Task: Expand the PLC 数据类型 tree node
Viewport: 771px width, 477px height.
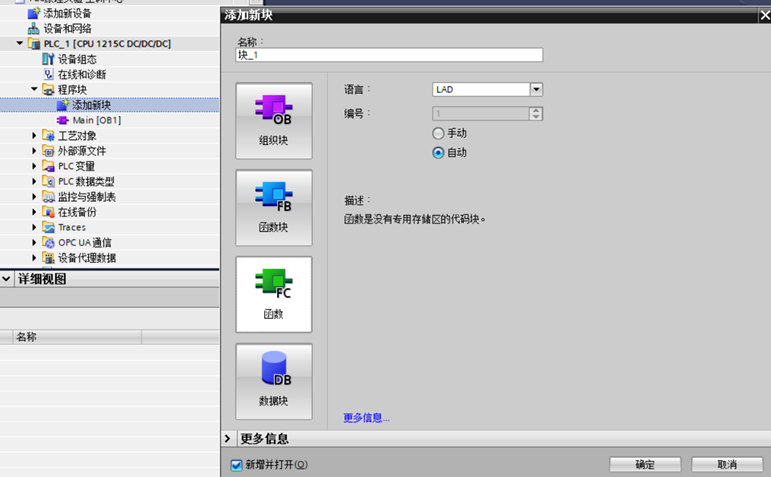Action: (34, 181)
